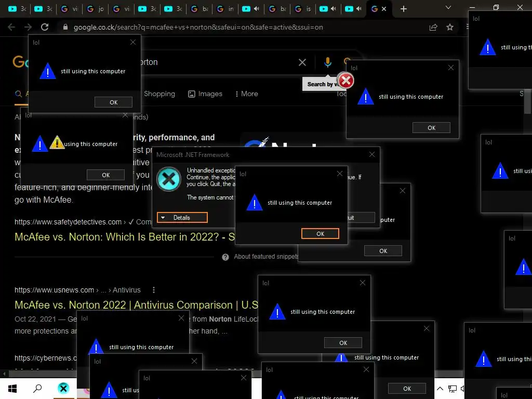Switch to the browser tab labeled in
Image resolution: width=532 pixels, height=399 pixels.
coord(225,9)
